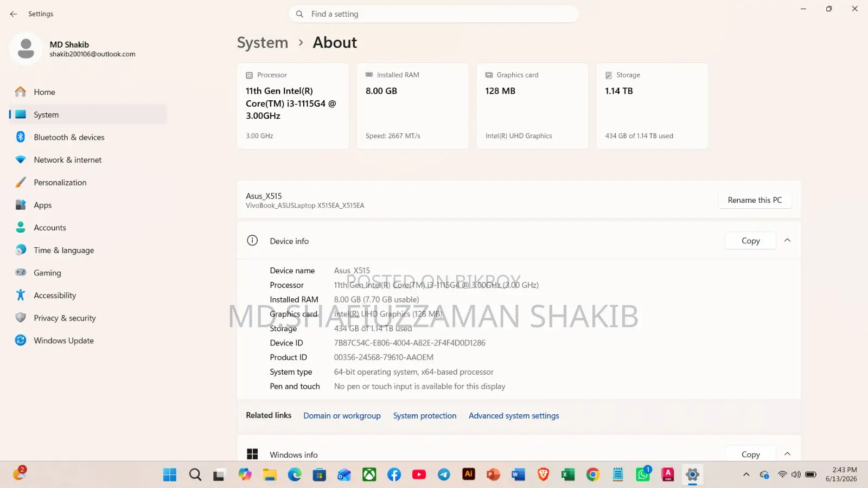Launch the Xbox app from the taskbar
This screenshot has width=868, height=488.
coord(369,475)
